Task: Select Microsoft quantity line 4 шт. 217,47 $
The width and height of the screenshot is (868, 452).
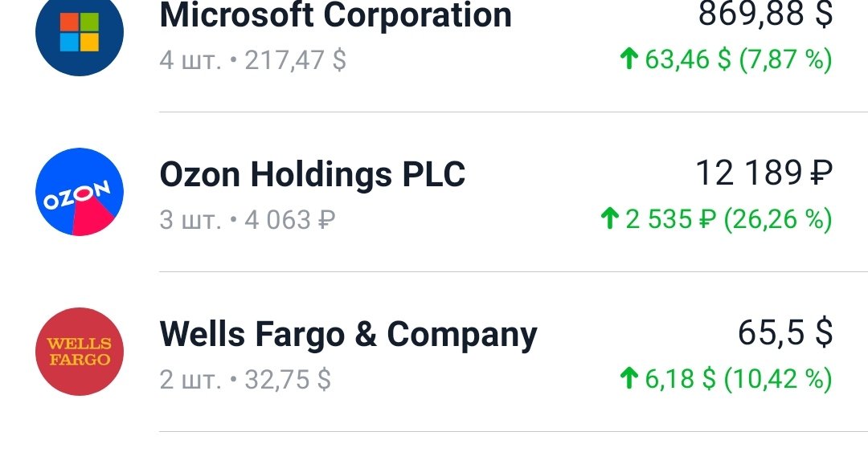Action: pyautogui.click(x=253, y=59)
